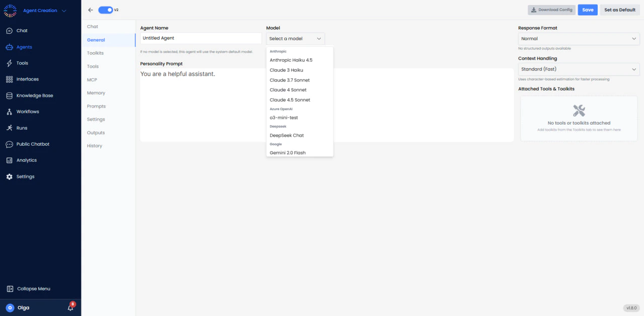The width and height of the screenshot is (644, 316).
Task: Open the Context Handling dropdown
Action: coord(579,69)
